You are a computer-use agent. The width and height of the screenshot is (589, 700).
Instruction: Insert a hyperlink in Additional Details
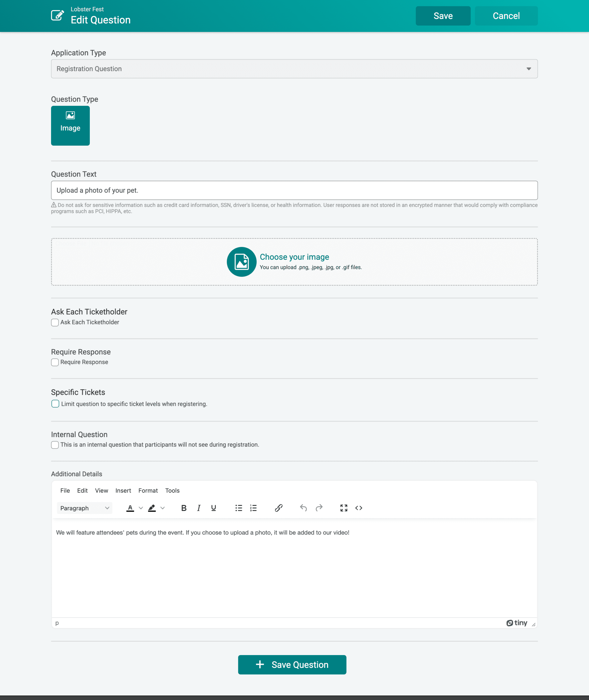279,508
